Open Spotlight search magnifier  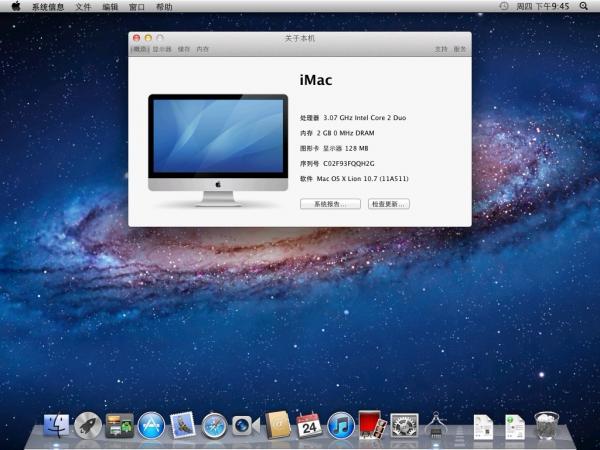click(583, 6)
